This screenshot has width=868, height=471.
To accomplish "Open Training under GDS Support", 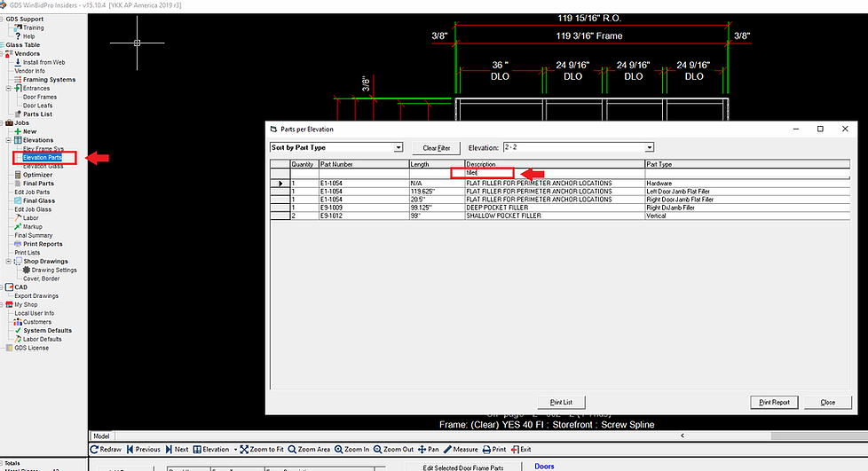I will (x=33, y=27).
